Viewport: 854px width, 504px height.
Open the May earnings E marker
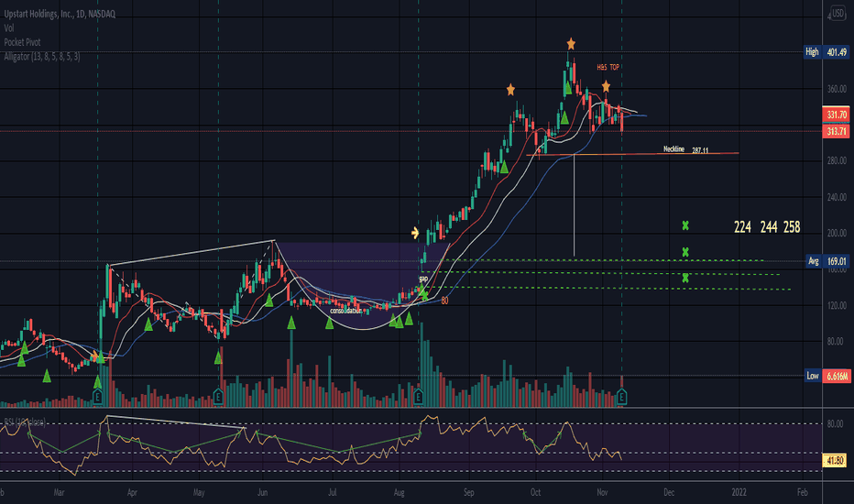218,397
